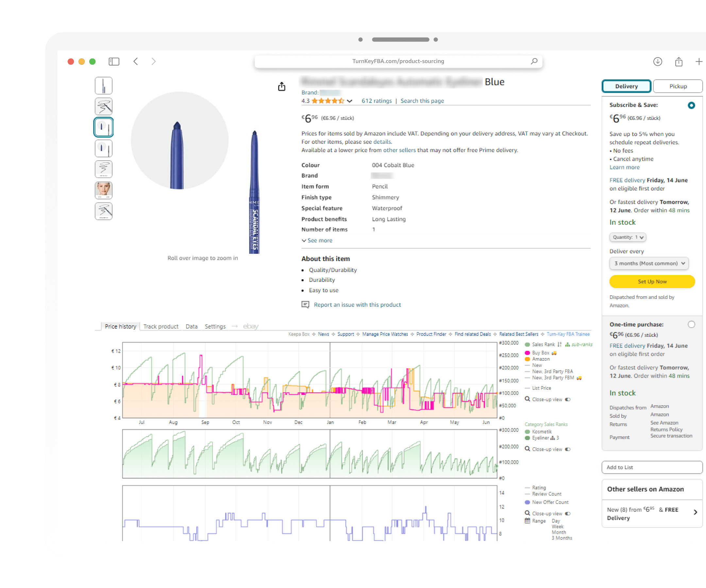
Task: Switch to the Track product tab
Action: (161, 326)
